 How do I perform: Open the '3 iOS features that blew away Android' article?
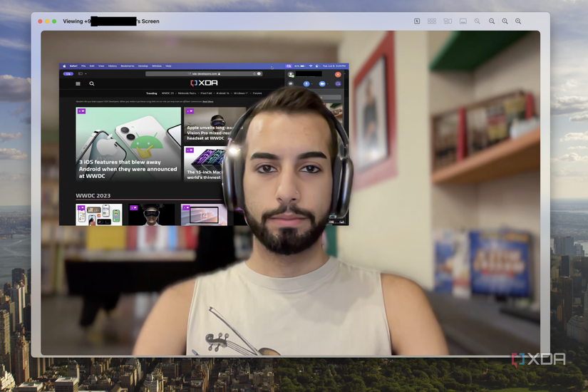pos(128,144)
